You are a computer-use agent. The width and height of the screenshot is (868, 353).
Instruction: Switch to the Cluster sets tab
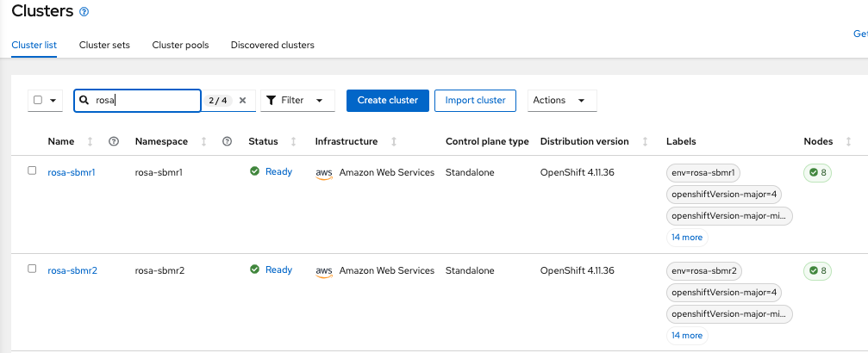coord(104,45)
